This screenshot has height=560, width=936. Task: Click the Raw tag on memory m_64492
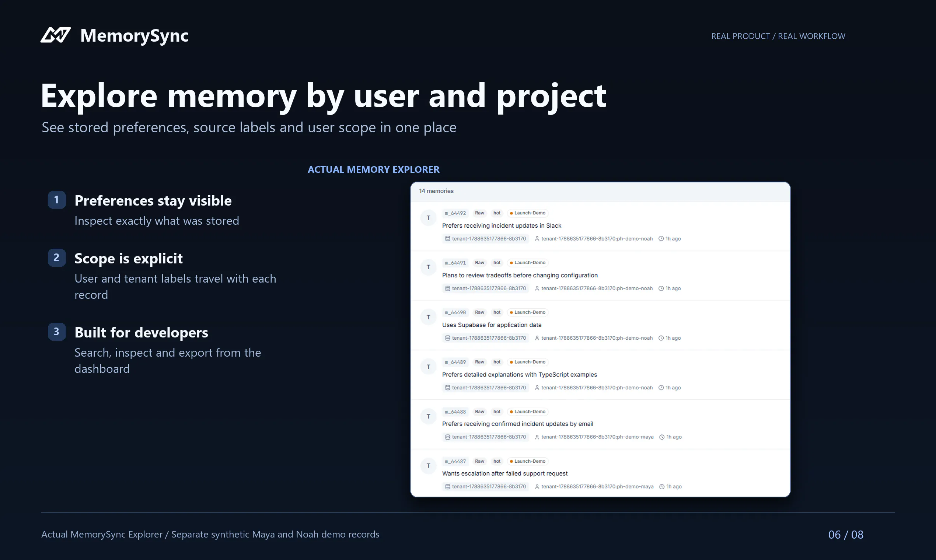(480, 213)
